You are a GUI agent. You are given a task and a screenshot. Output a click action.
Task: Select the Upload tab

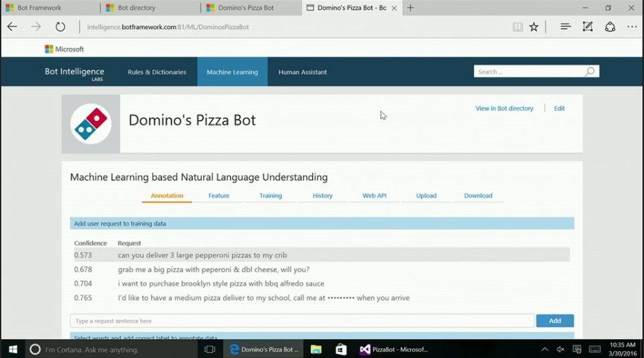pyautogui.click(x=426, y=196)
